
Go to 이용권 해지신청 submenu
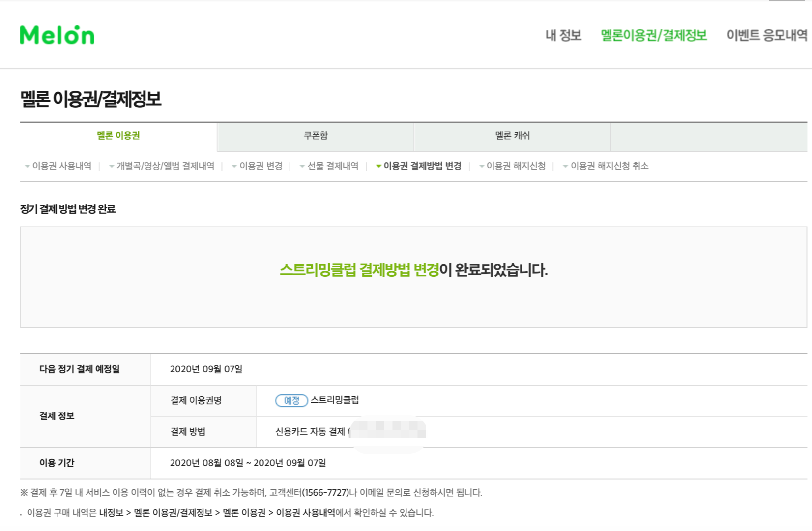click(x=516, y=166)
